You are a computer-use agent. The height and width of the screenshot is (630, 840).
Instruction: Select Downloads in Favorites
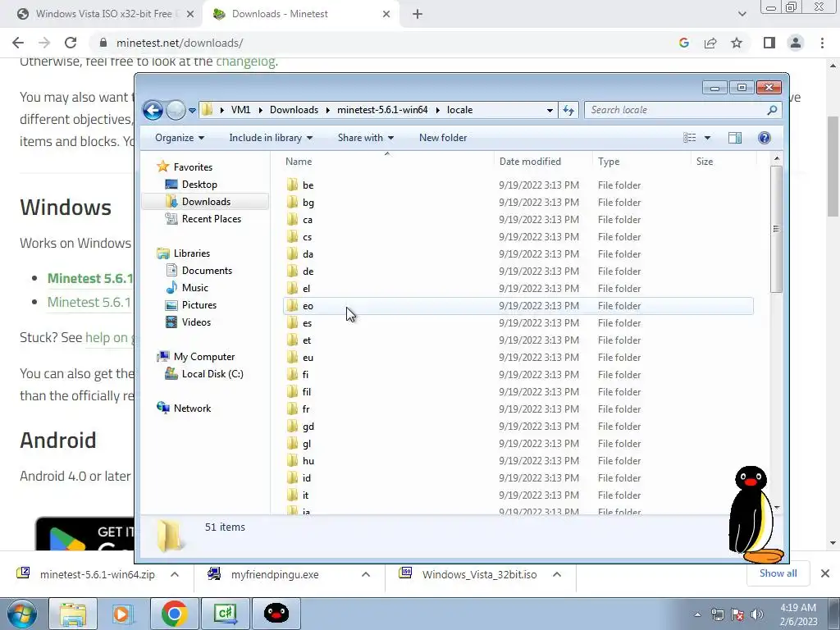point(206,202)
